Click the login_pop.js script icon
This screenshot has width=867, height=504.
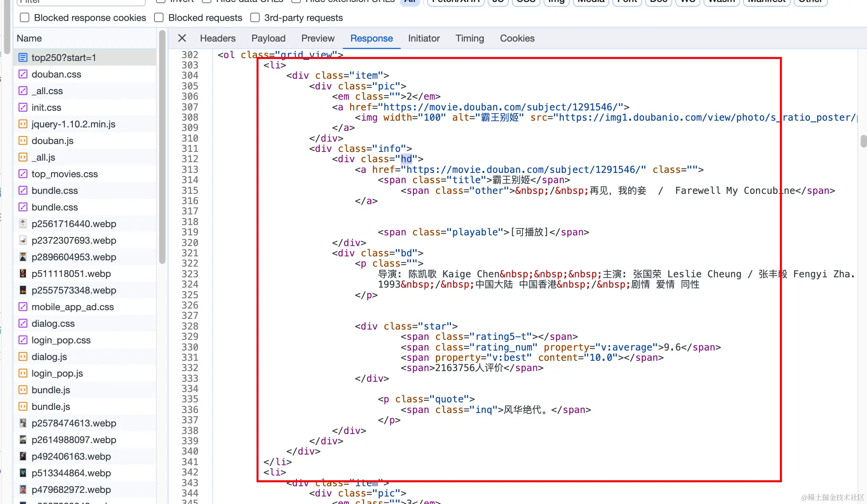pos(23,373)
